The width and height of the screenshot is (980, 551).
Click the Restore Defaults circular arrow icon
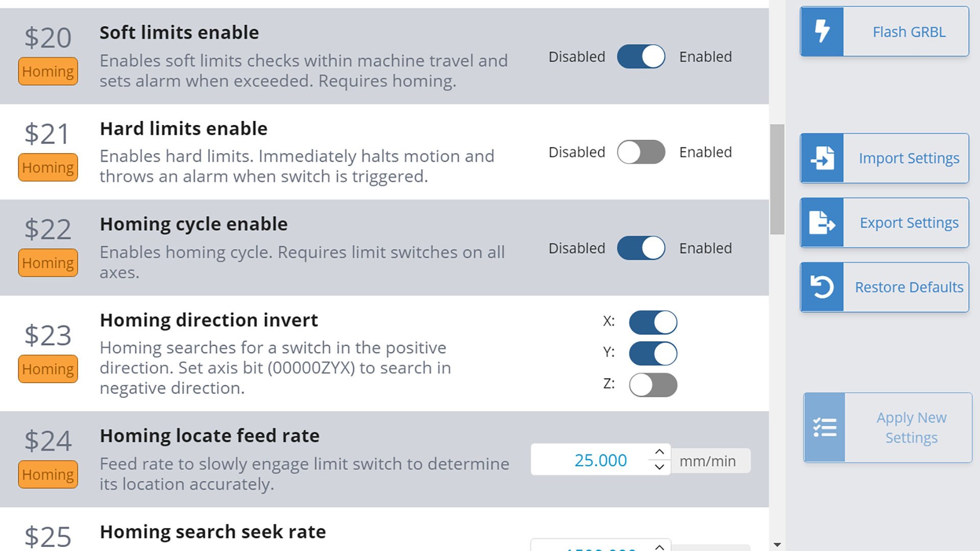(822, 287)
